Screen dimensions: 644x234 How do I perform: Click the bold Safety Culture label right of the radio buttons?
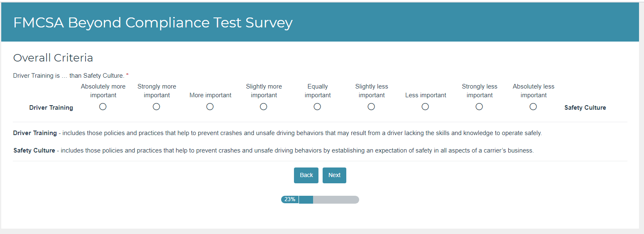click(x=585, y=108)
